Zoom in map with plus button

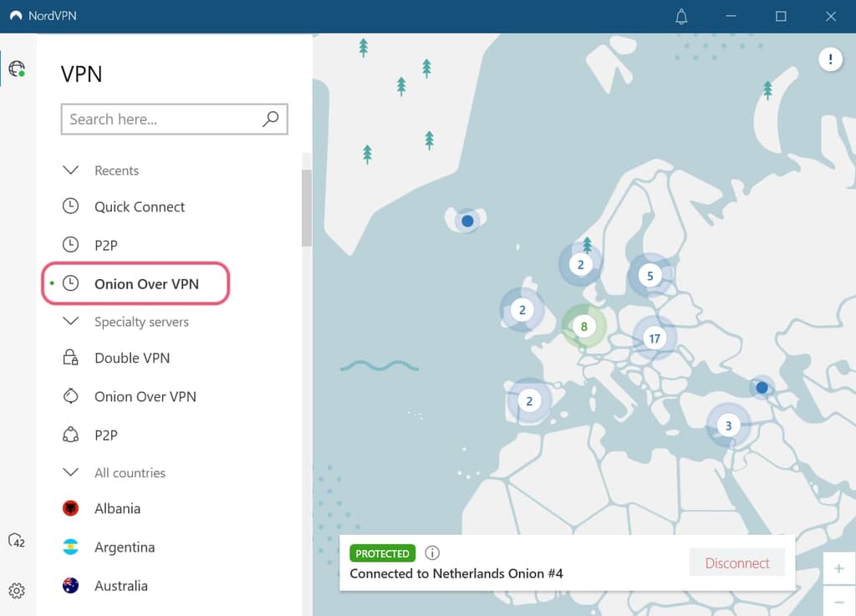838,569
